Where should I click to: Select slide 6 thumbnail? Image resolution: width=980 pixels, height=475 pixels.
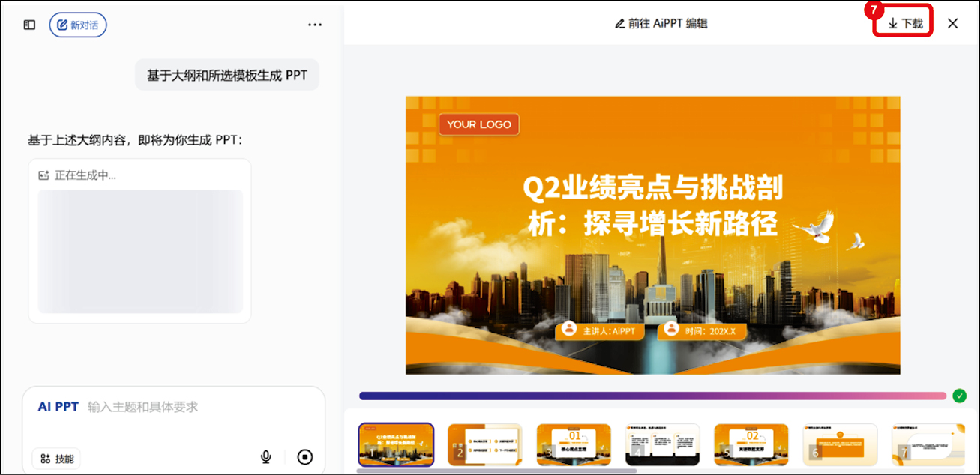click(x=840, y=444)
